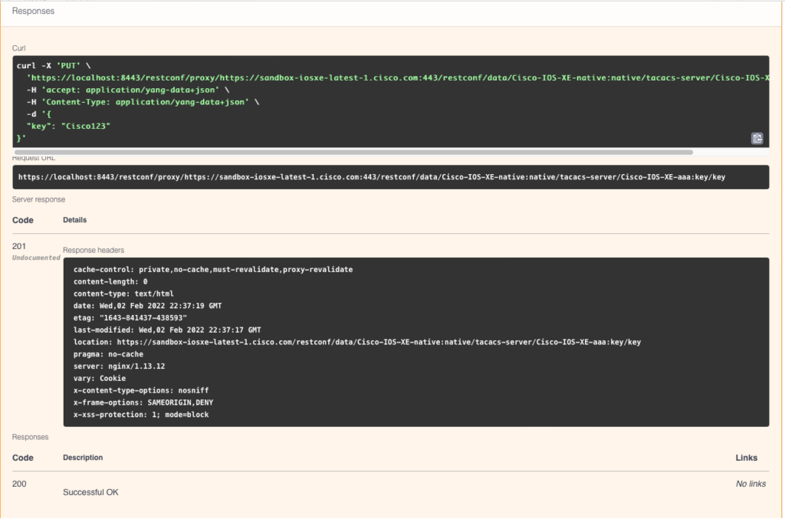This screenshot has width=785, height=532.
Task: Click the server: nginx/1.13.12 header line
Action: coord(119,366)
